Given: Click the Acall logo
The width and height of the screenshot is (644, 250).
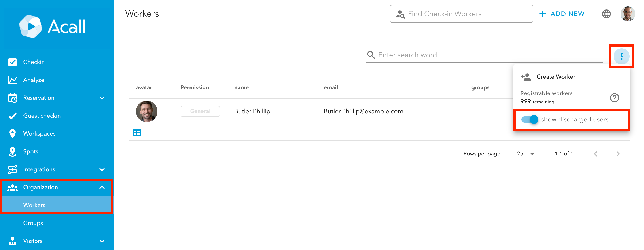Looking at the screenshot, I should click(53, 27).
